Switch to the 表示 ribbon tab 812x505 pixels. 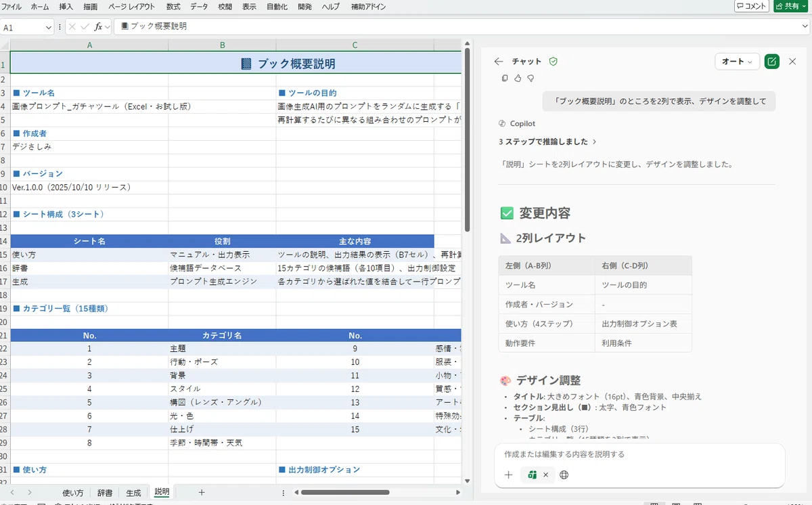pos(250,6)
